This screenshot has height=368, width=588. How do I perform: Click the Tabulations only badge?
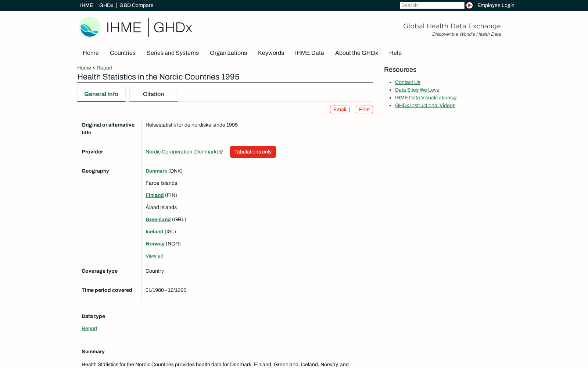253,152
